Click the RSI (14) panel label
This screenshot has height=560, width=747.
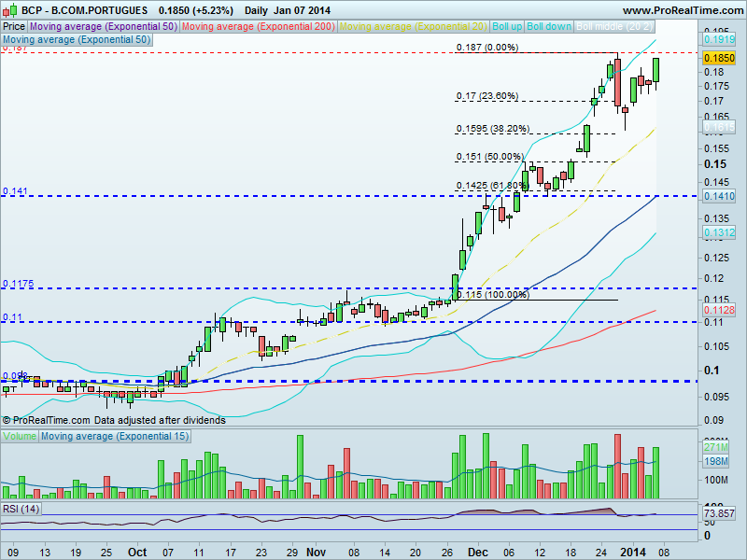click(x=21, y=509)
